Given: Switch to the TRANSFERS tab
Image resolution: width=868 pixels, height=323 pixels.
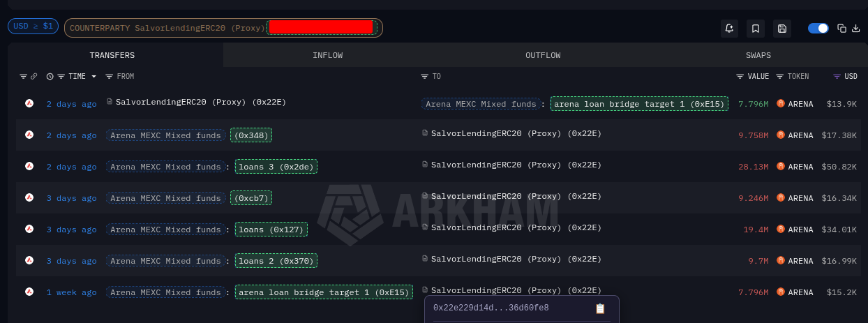Looking at the screenshot, I should [x=112, y=55].
